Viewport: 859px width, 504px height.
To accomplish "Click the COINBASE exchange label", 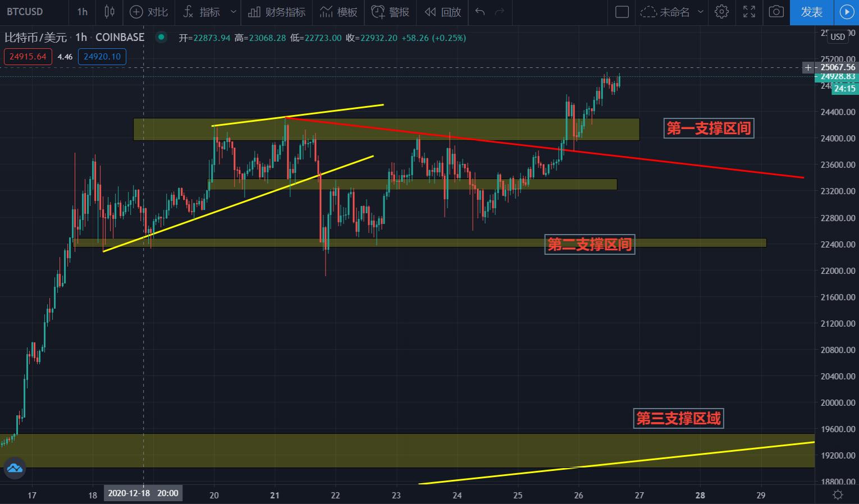I will [120, 38].
